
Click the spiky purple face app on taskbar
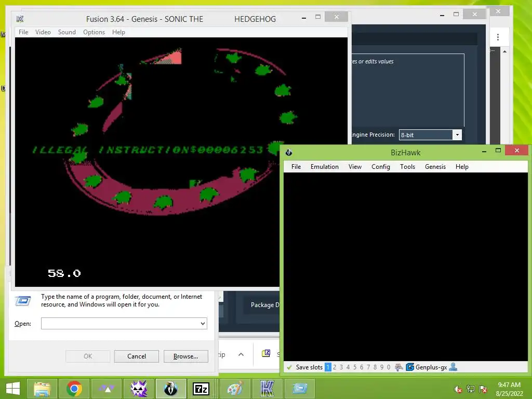[x=139, y=389]
